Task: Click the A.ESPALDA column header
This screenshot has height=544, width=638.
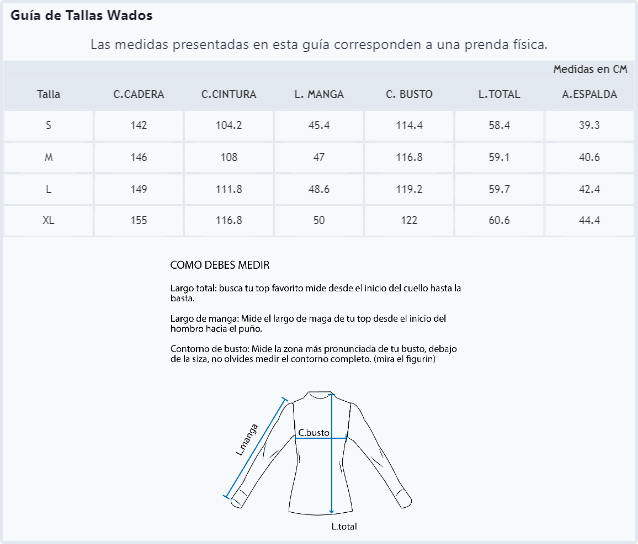Action: click(589, 94)
